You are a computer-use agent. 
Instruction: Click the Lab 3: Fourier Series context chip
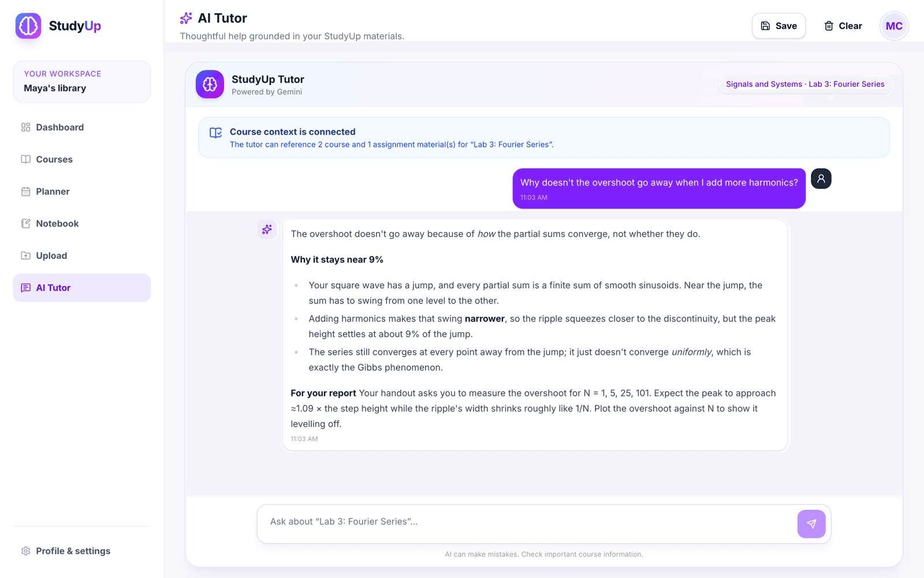(805, 84)
